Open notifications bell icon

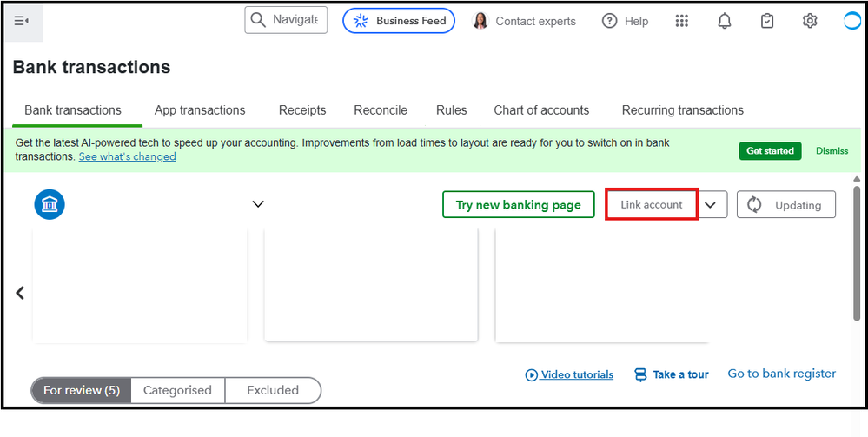725,21
